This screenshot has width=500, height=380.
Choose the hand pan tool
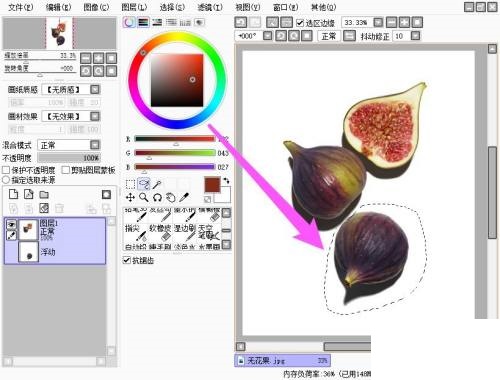point(171,198)
